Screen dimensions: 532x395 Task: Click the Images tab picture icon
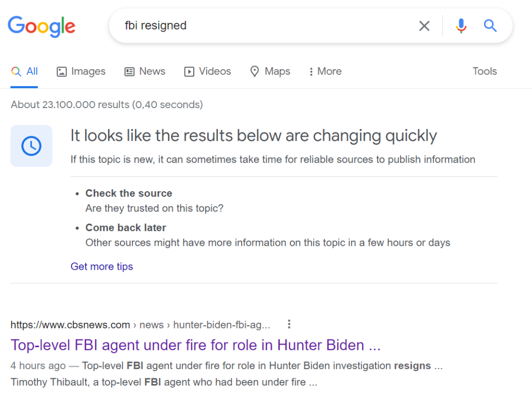tap(61, 72)
